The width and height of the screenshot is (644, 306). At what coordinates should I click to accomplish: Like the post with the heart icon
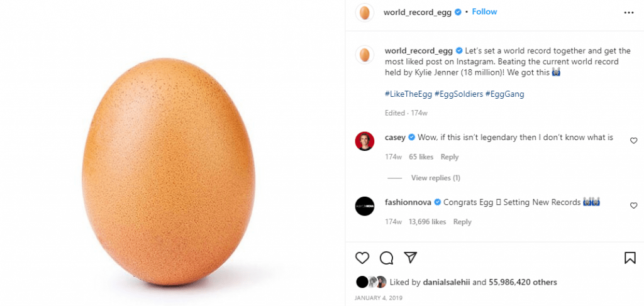tap(362, 258)
